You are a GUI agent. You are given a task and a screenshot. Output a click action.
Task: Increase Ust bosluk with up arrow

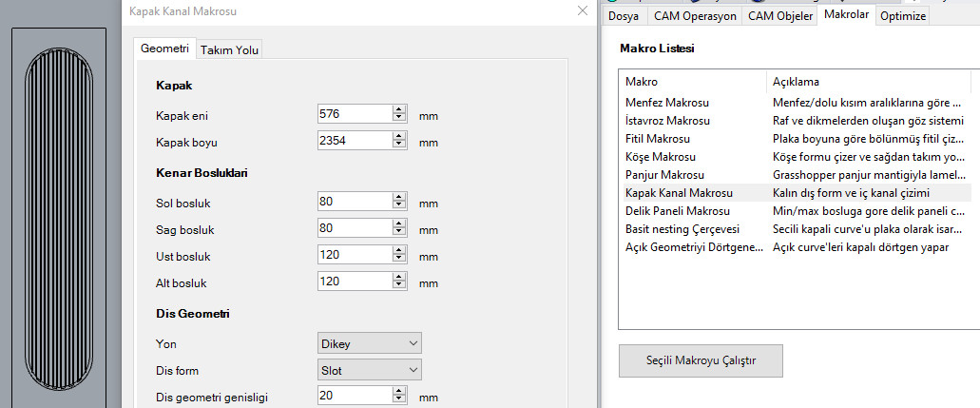pyautogui.click(x=399, y=250)
